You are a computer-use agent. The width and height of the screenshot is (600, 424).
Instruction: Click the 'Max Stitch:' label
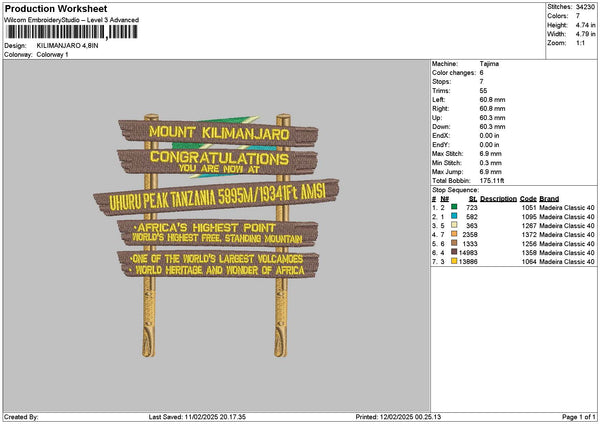pos(447,154)
